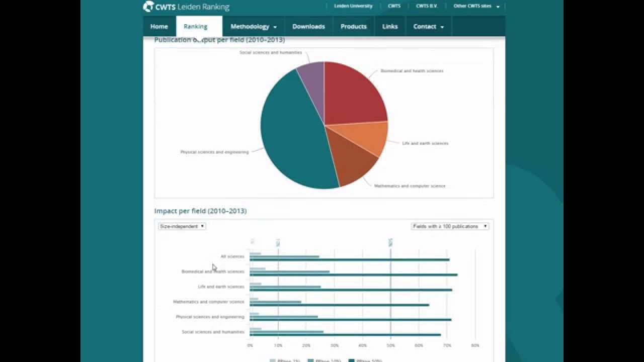Expand the Contact menu

429,27
